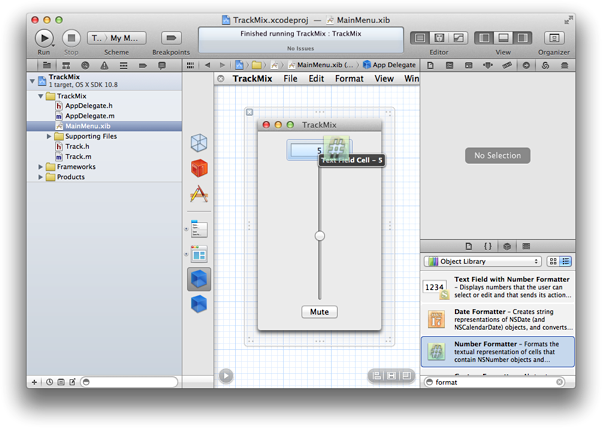Show the Log navigator
This screenshot has width=602, height=428.
pos(162,65)
